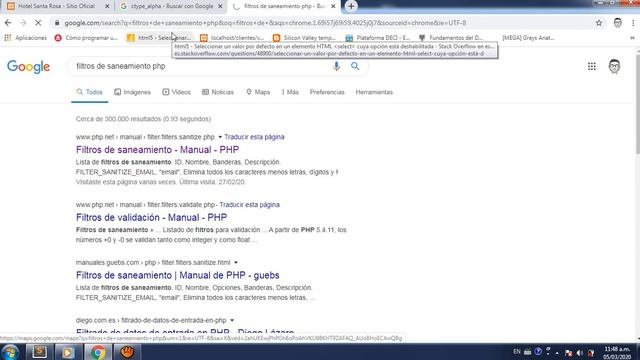Image resolution: width=640 pixels, height=360 pixels.
Task: Switch to Videos results
Action: (176, 92)
